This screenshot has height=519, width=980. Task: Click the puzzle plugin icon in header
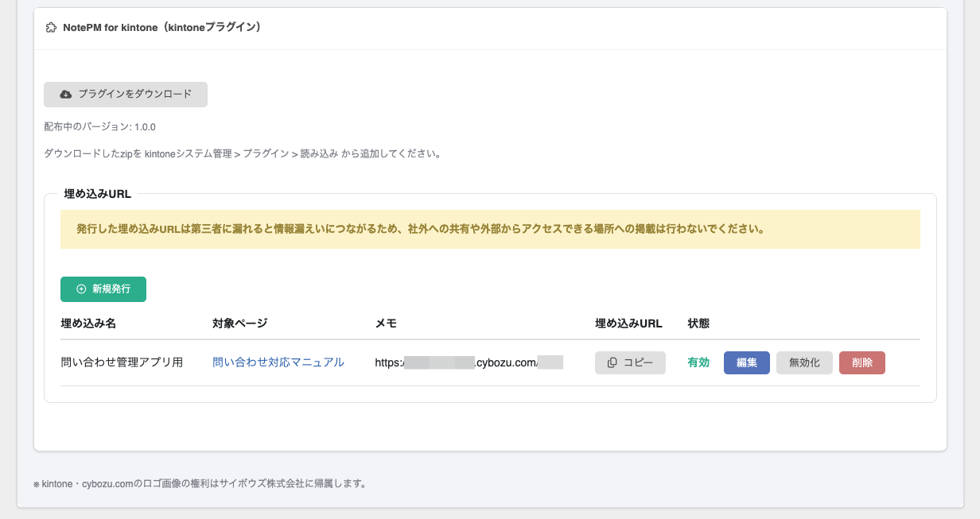pyautogui.click(x=52, y=28)
